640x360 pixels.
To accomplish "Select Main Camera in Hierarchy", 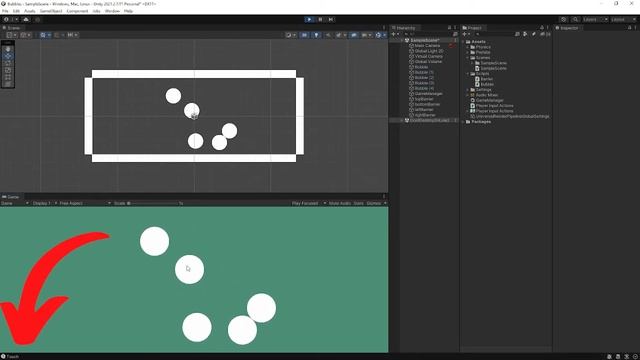I will (427, 46).
